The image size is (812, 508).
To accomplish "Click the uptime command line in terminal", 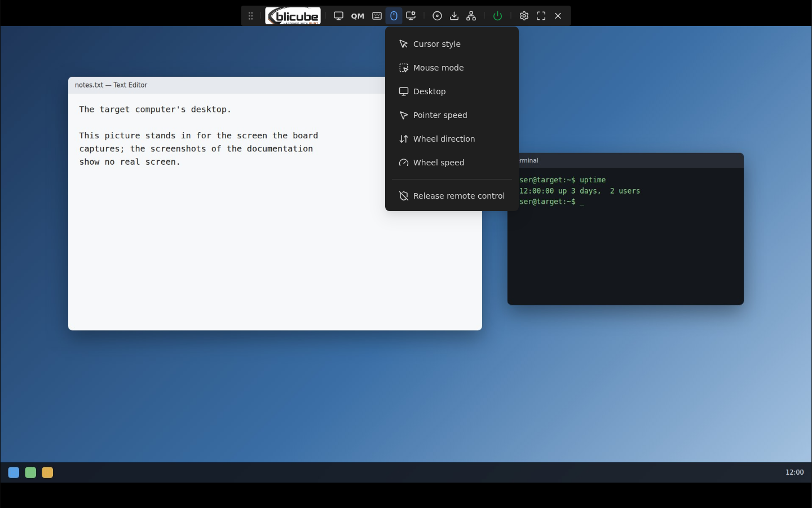I will (x=562, y=180).
